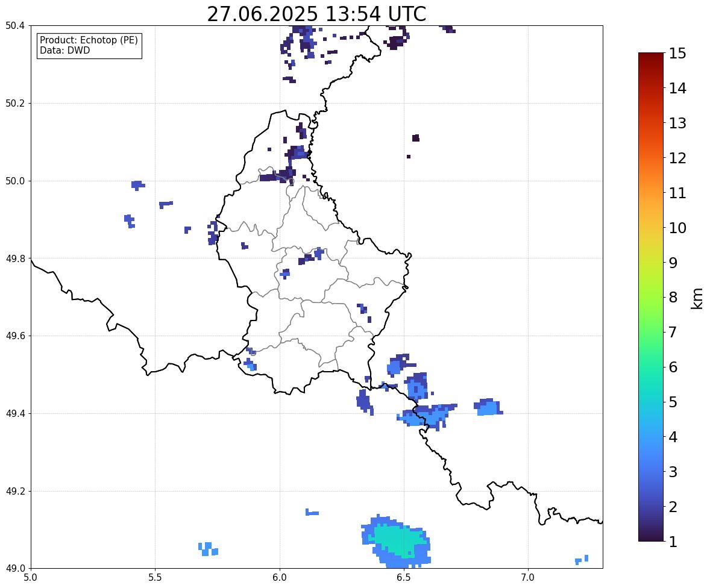Screen dimensions: 710x588
Task: Click colorbar tick label '6'
Action: tap(673, 367)
